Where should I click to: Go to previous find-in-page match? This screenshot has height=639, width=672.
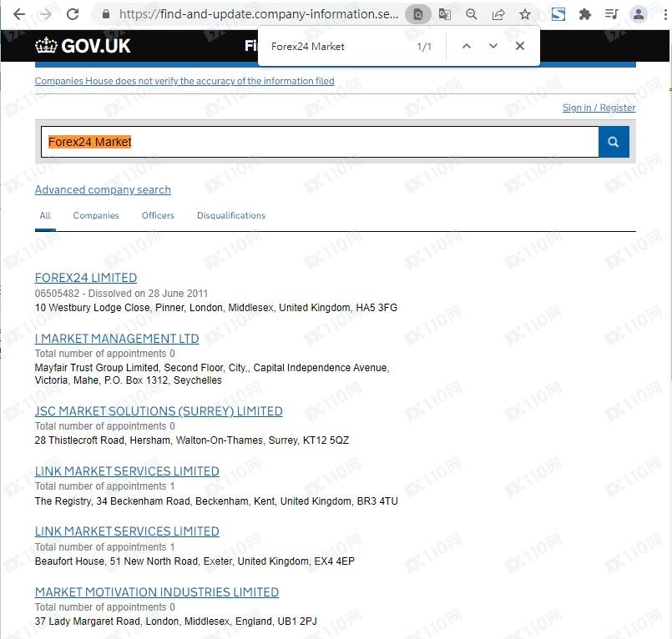tap(467, 46)
